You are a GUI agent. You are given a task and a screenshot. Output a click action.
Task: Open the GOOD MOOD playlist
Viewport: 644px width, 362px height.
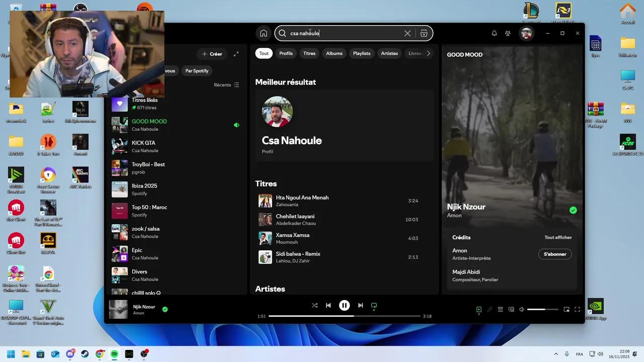[176, 125]
